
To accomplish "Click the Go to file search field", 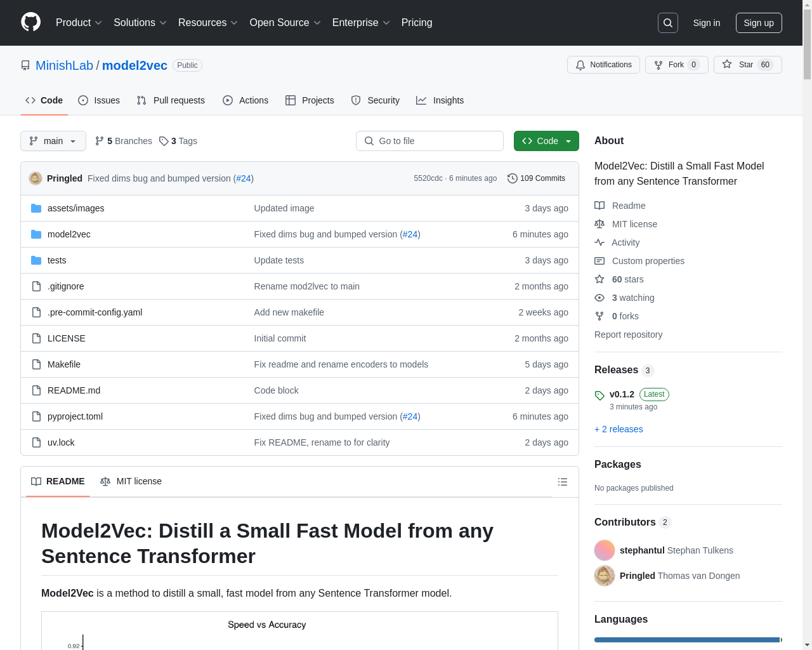I will tap(429, 141).
